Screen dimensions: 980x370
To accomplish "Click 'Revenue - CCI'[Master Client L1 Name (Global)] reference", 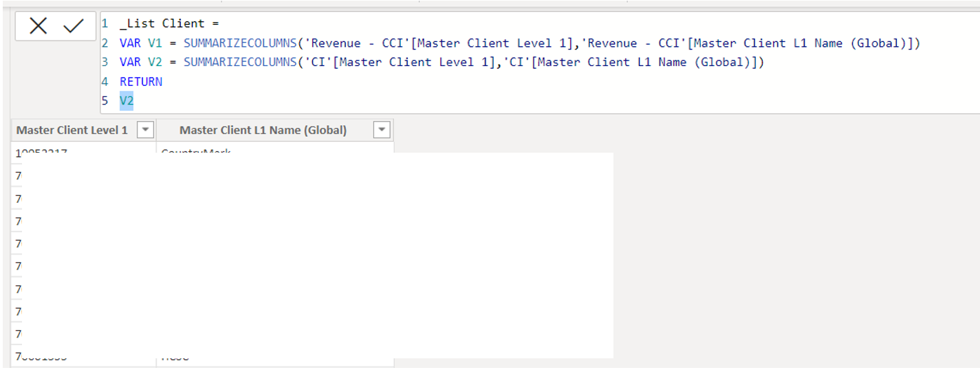I will [748, 43].
